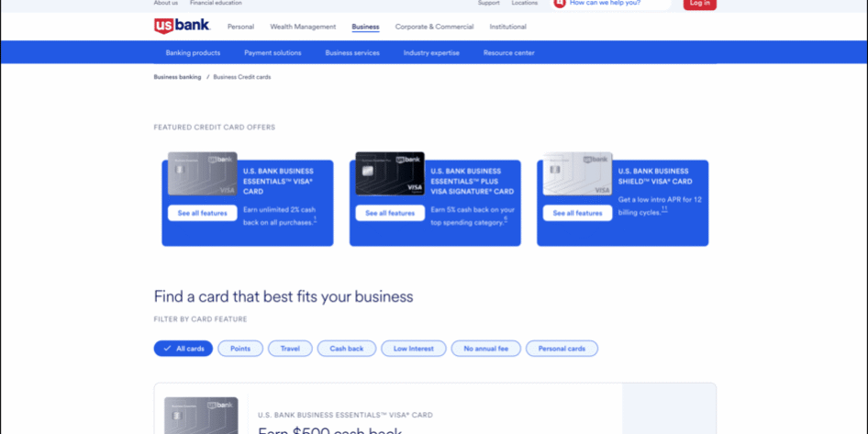The width and height of the screenshot is (868, 434).
Task: Click the Business banking breadcrumb
Action: pyautogui.click(x=177, y=77)
